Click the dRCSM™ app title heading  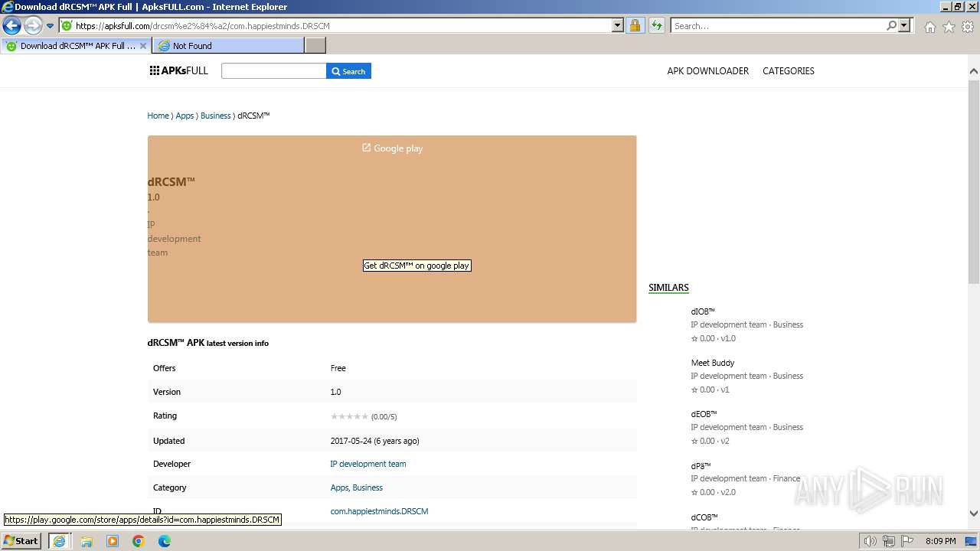[171, 181]
